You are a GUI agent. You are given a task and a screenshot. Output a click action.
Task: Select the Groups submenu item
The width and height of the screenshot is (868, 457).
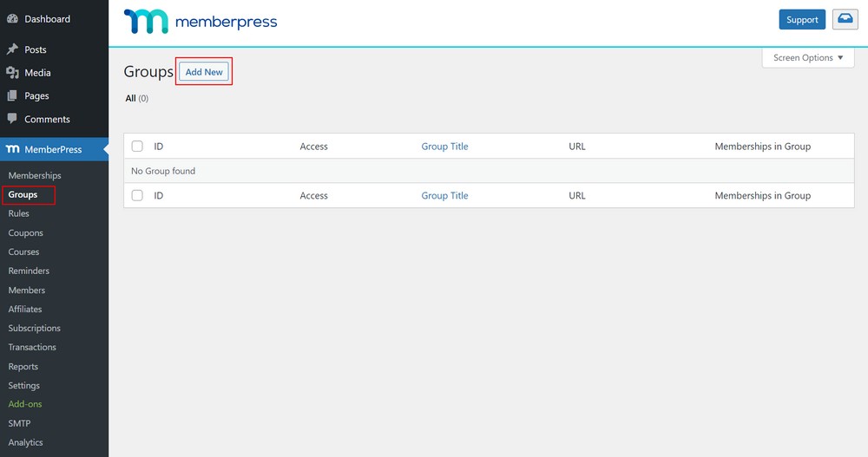click(23, 195)
